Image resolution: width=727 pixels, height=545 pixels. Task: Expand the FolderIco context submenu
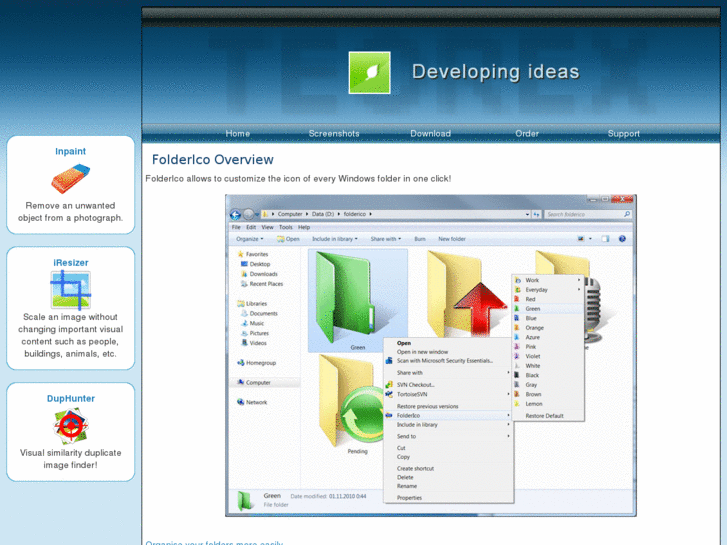tap(448, 416)
